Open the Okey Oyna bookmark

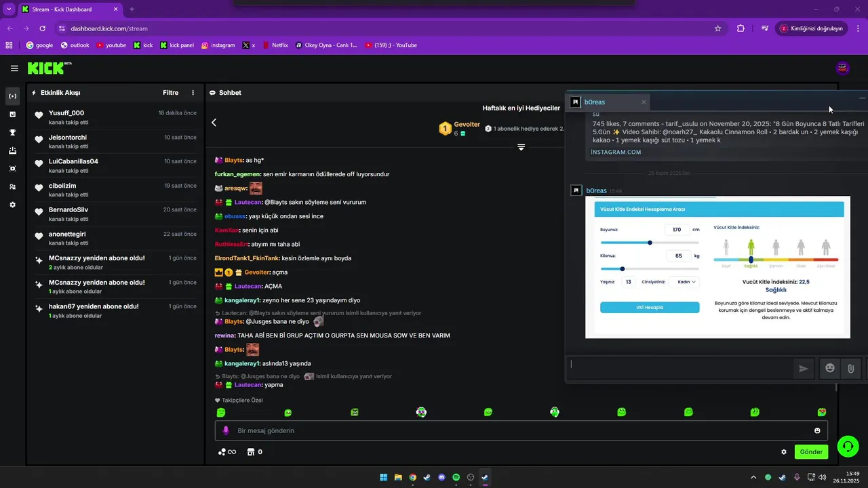(x=326, y=45)
